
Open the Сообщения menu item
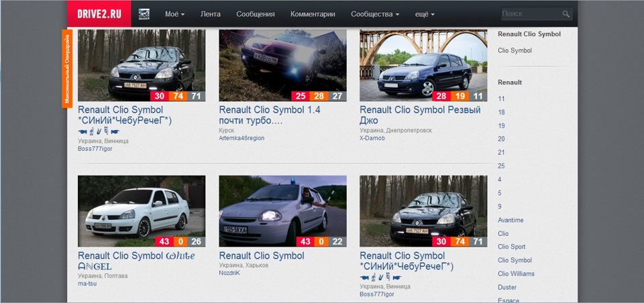click(x=256, y=14)
